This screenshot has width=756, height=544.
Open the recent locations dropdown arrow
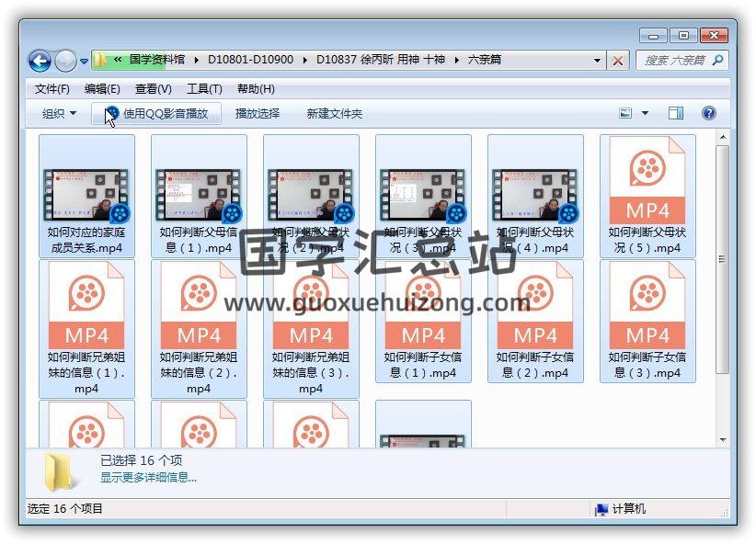tap(84, 62)
